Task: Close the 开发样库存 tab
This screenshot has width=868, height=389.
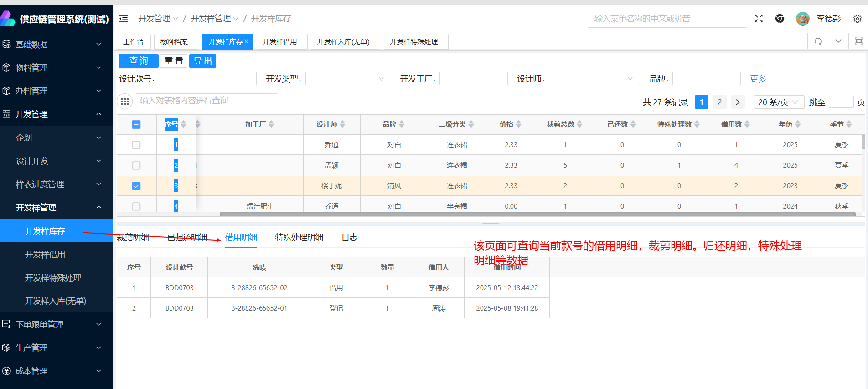Action: [x=247, y=41]
